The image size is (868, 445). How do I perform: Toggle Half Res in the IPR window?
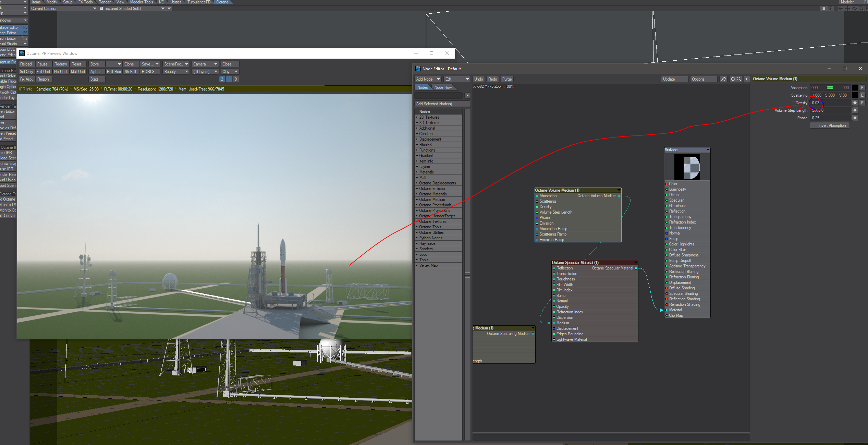(113, 72)
